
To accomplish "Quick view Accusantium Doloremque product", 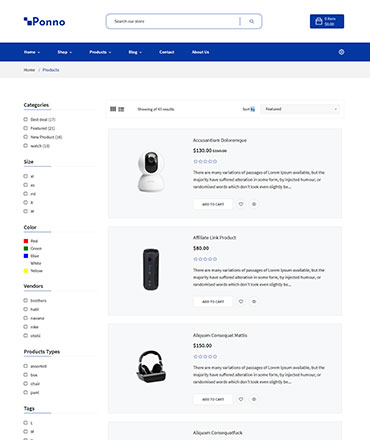I will pyautogui.click(x=254, y=204).
